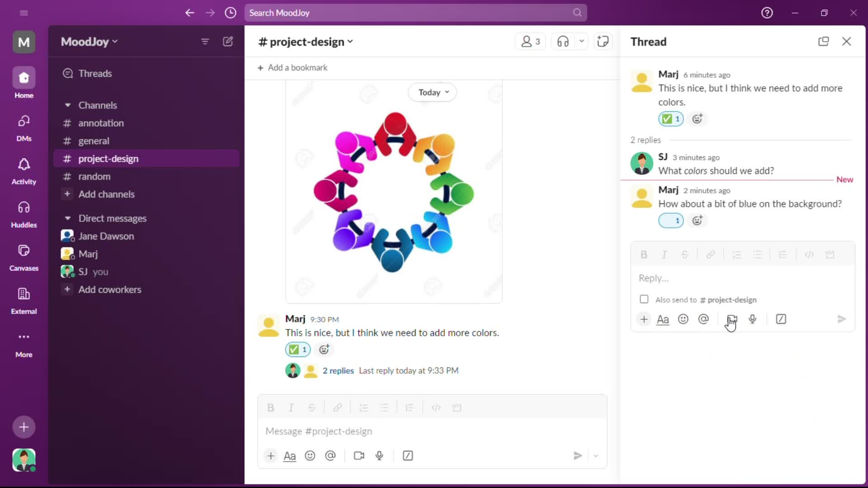Screen dimensions: 868x488
Task: Open the hyperlink insert tool
Action: click(x=711, y=254)
